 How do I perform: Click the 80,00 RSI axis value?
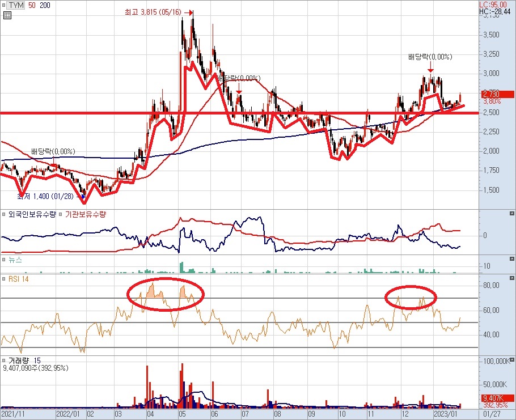(x=491, y=285)
